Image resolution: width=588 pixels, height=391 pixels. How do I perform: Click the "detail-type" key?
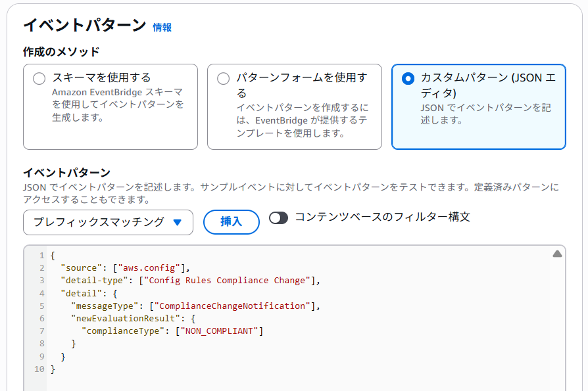tap(94, 281)
